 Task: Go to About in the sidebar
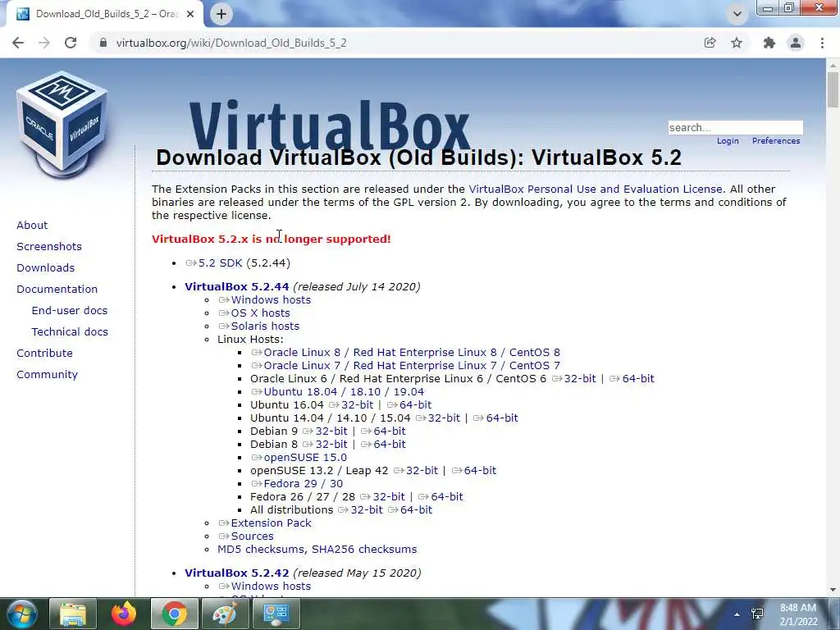point(32,225)
